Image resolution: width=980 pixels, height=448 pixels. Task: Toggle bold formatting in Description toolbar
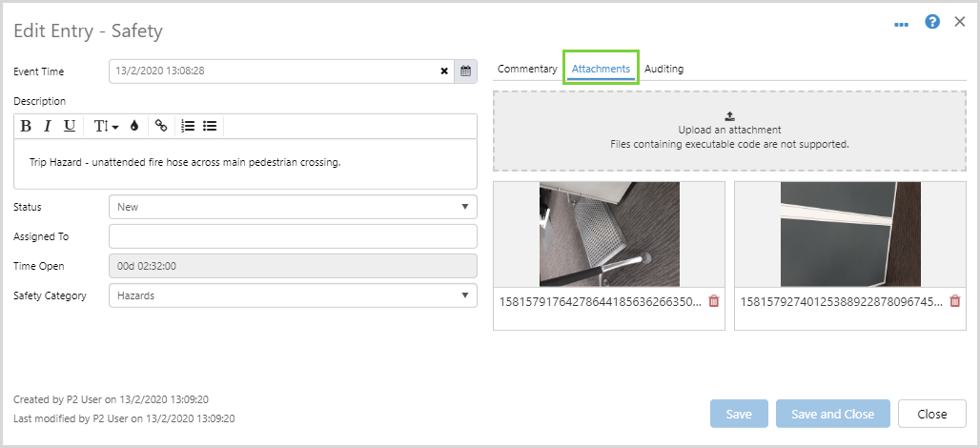[26, 126]
